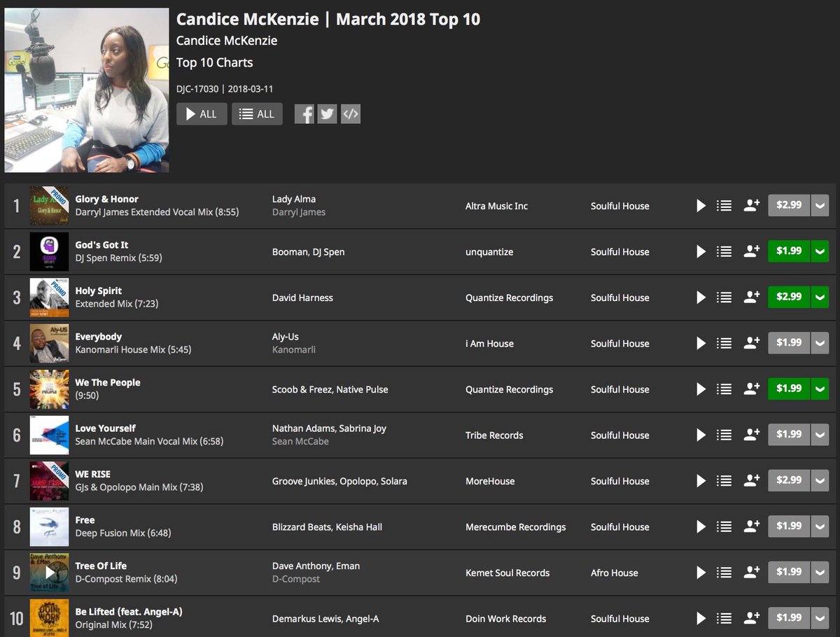The width and height of the screenshot is (840, 637).
Task: Open Candice McKenzie artist link
Action: pyautogui.click(x=227, y=41)
